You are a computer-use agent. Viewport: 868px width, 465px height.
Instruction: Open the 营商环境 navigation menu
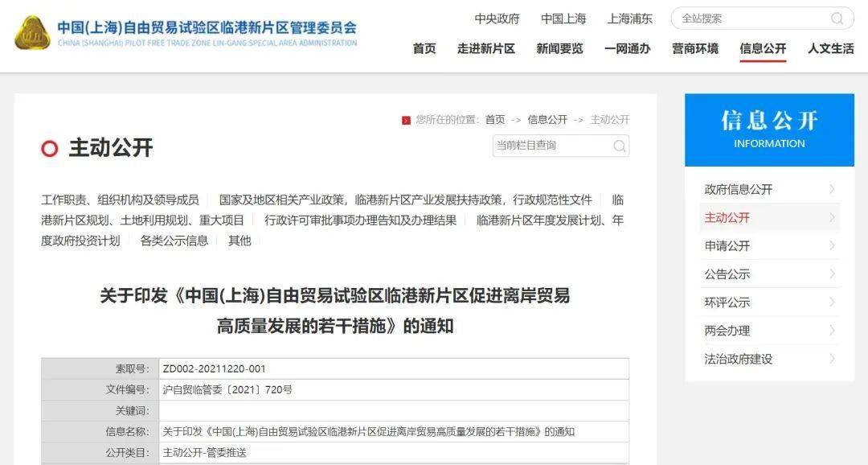tap(695, 49)
